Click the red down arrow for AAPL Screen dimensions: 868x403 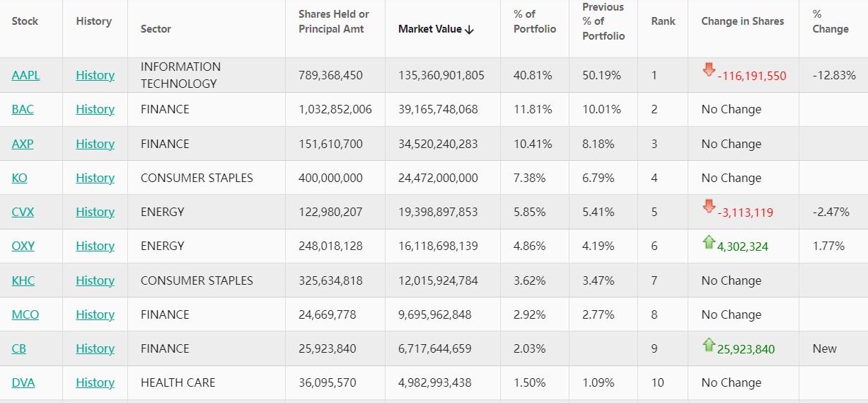pos(709,69)
